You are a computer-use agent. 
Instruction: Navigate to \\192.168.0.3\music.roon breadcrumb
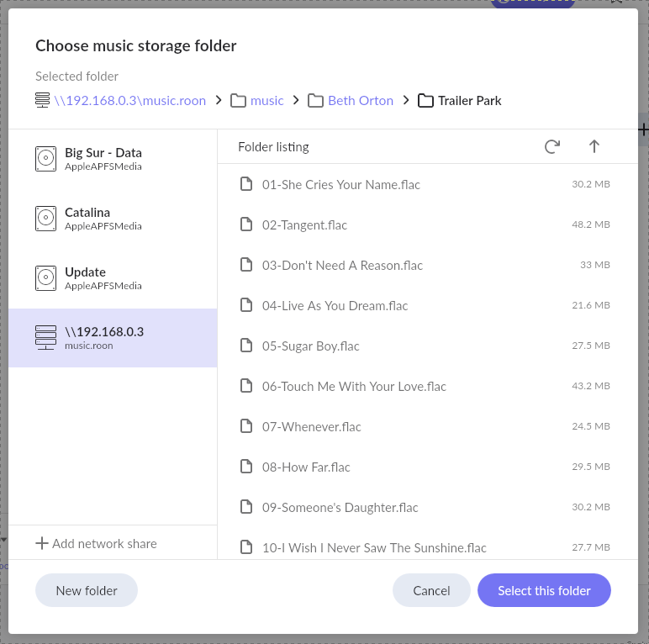click(130, 101)
